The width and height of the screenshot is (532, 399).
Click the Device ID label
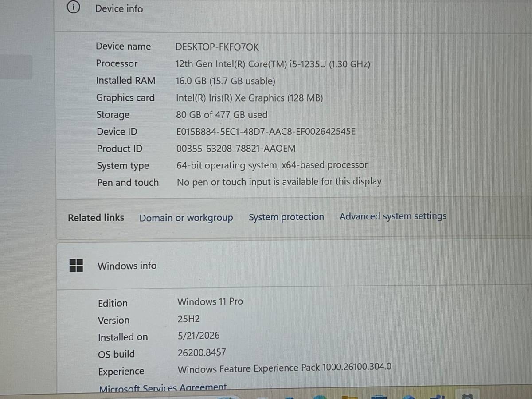click(117, 132)
